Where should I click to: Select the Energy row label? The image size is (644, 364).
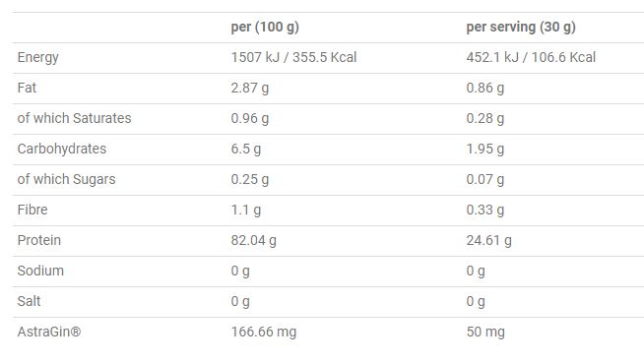[37, 57]
